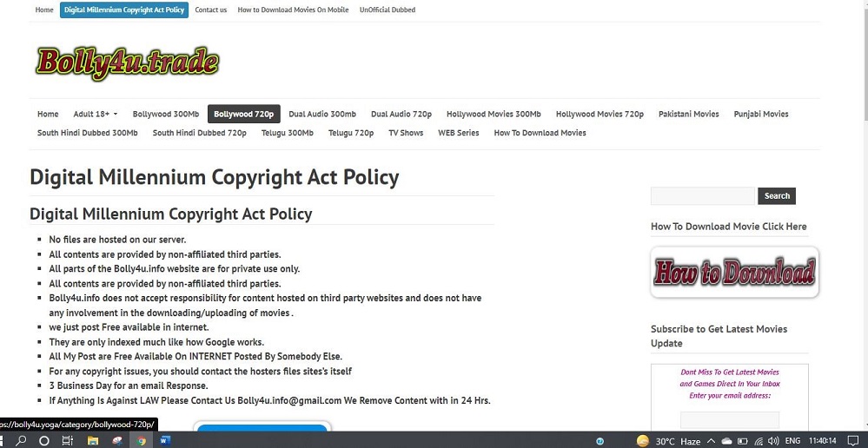Click the Cortana circle icon

(x=44, y=441)
